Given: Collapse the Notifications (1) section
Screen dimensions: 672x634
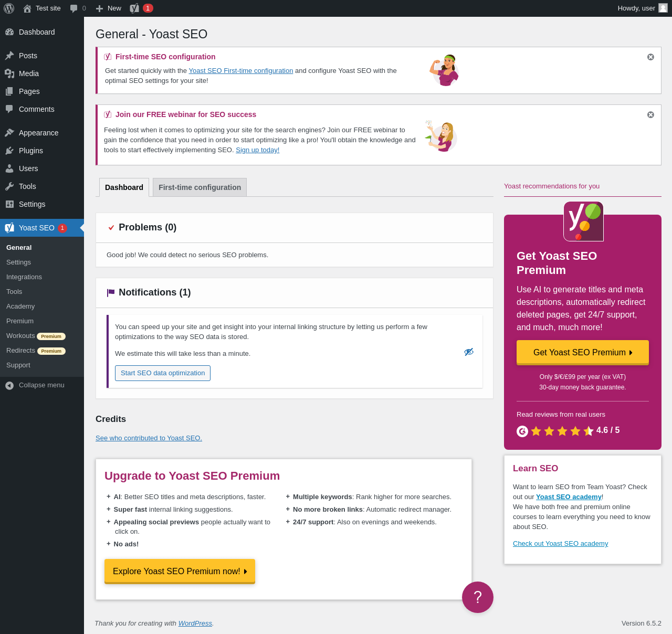Looking at the screenshot, I should click(x=295, y=293).
